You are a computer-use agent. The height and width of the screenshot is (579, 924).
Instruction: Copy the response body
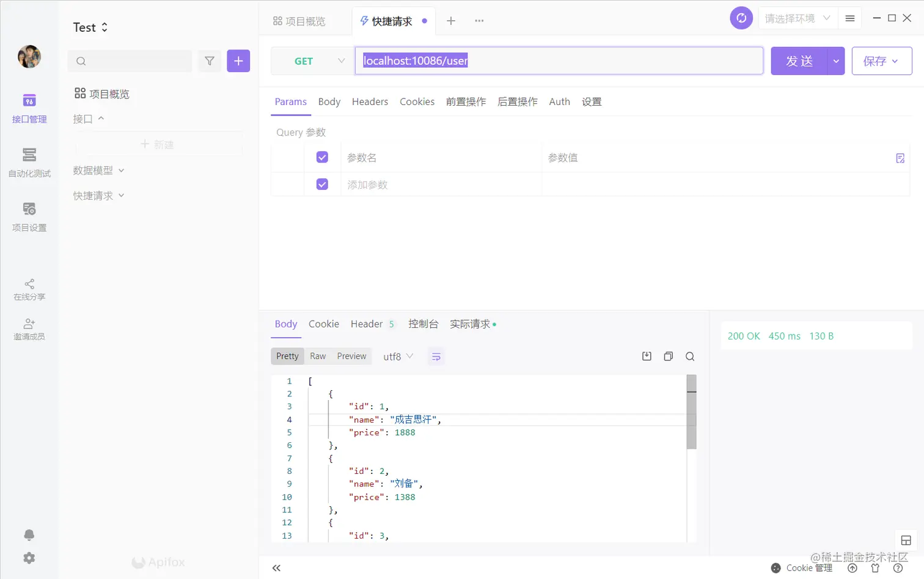[669, 357]
